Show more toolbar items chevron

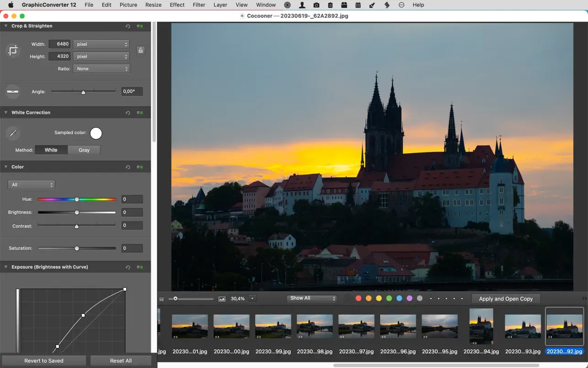[584, 298]
